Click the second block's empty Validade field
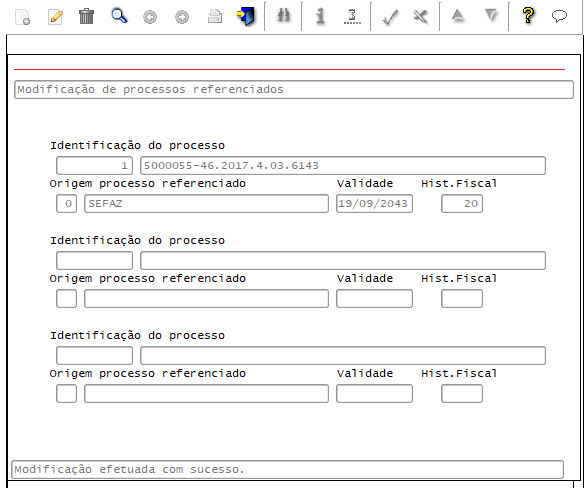Screen dimensions: 587x488 [x=374, y=299]
